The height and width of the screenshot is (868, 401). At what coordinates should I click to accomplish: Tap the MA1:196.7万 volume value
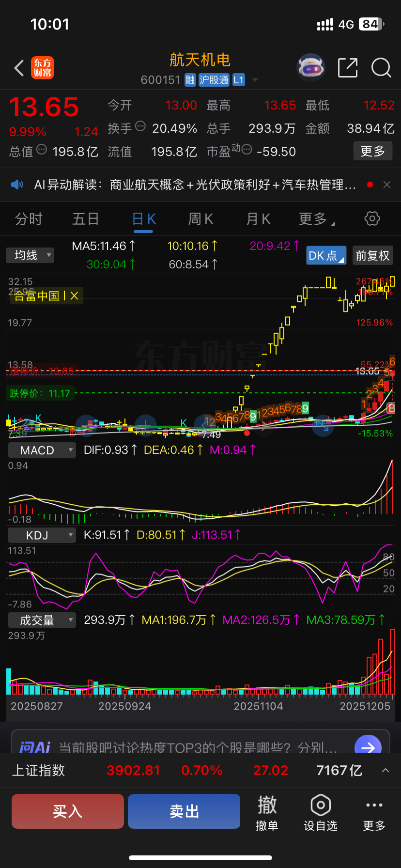(179, 620)
